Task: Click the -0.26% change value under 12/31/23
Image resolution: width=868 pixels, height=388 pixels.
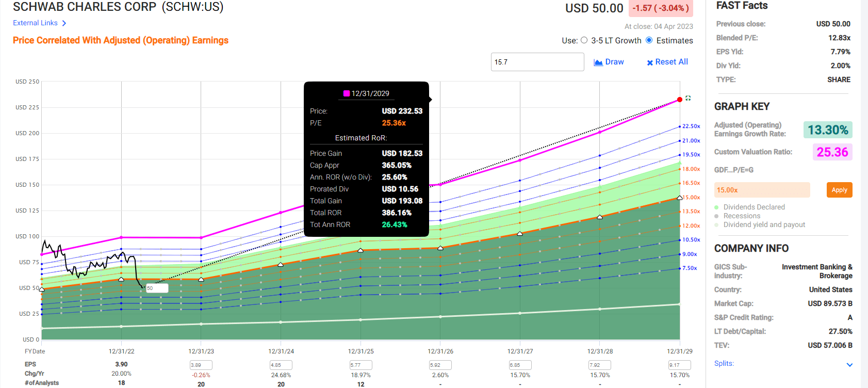Action: 201,375
